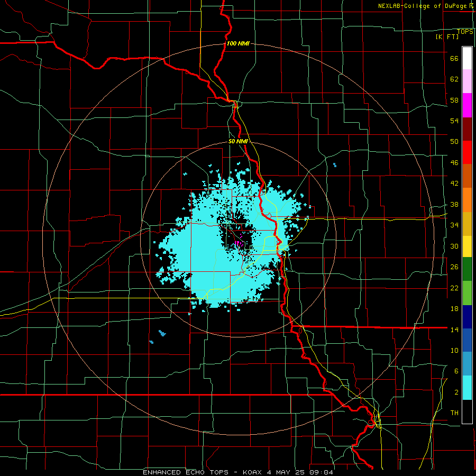Click the light pink legend swatch
The width and height of the screenshot is (476, 476).
(467, 81)
